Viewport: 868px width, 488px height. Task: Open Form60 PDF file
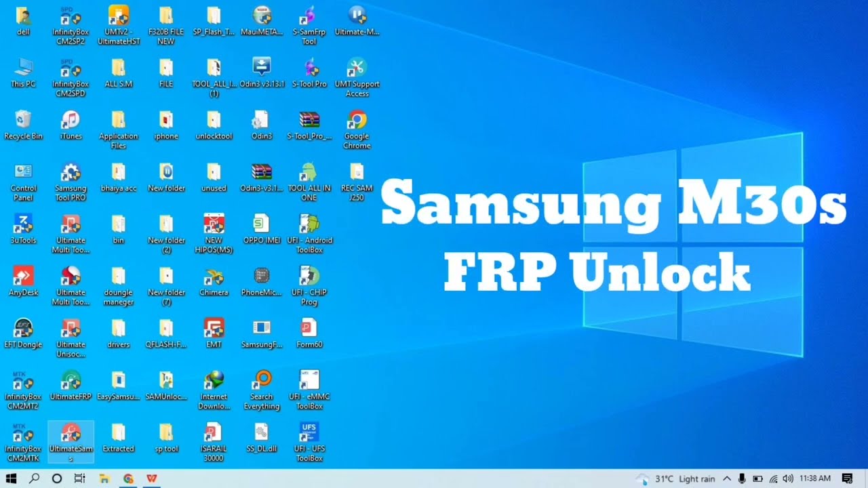click(x=309, y=333)
